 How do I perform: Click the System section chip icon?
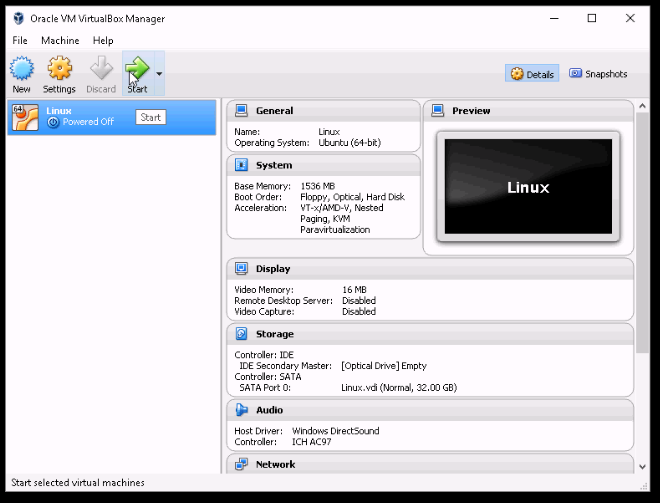pos(241,165)
